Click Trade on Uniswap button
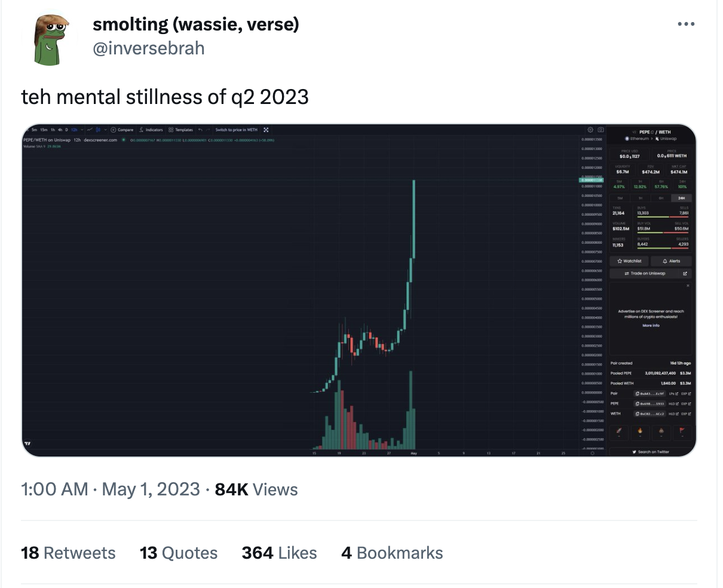723x588 pixels. click(645, 274)
